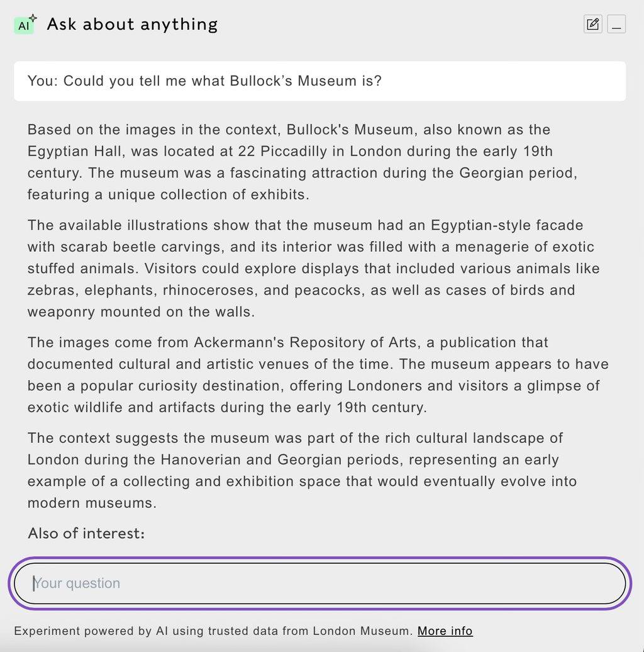Click the 'Experiment powered by AI' disclaimer text
The width and height of the screenshot is (644, 652).
click(213, 631)
